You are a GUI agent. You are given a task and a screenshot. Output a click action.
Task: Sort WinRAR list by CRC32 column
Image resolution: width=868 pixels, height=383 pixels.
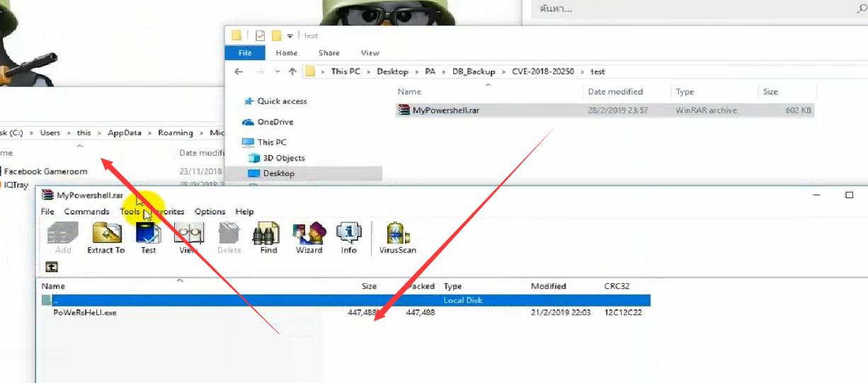coord(617,286)
